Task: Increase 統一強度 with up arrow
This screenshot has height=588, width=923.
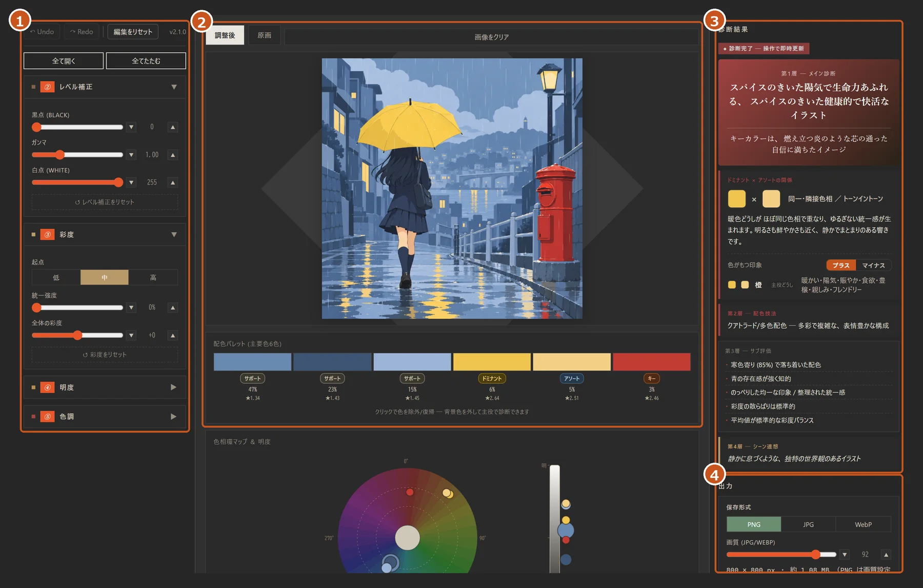Action: 173,307
